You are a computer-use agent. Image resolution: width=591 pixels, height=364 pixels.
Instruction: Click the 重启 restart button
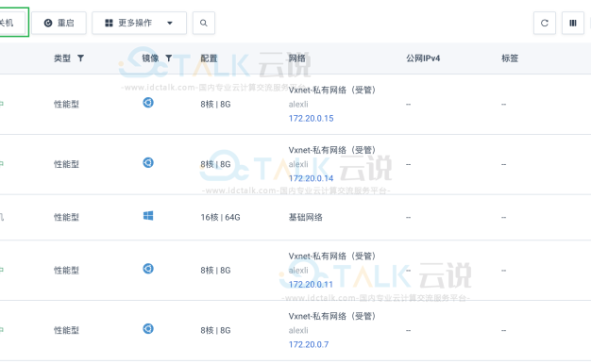pos(59,23)
